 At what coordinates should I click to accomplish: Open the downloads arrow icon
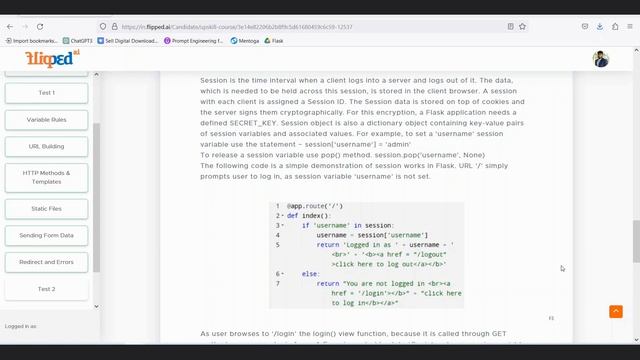tap(600, 27)
